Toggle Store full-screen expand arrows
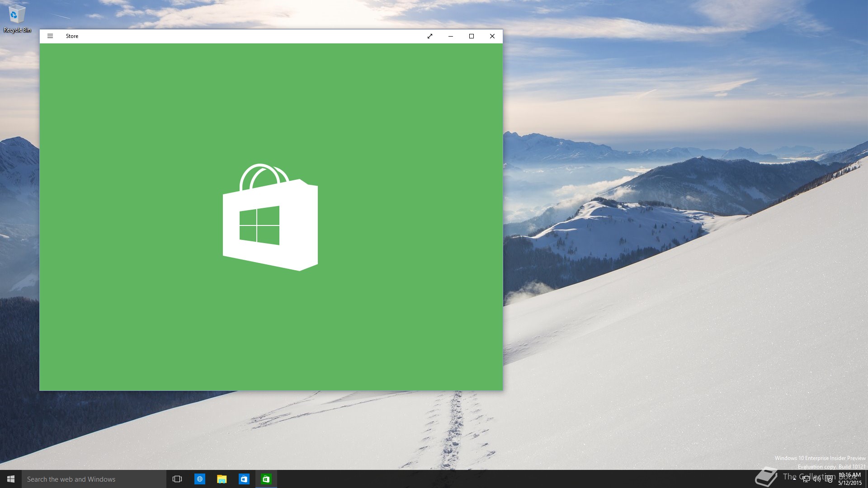The width and height of the screenshot is (868, 488). coord(430,36)
